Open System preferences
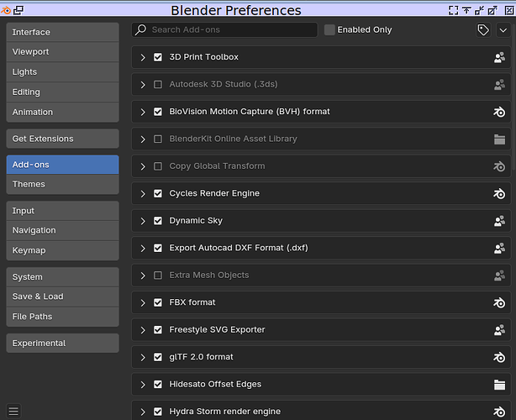The image size is (516, 420). point(62,277)
